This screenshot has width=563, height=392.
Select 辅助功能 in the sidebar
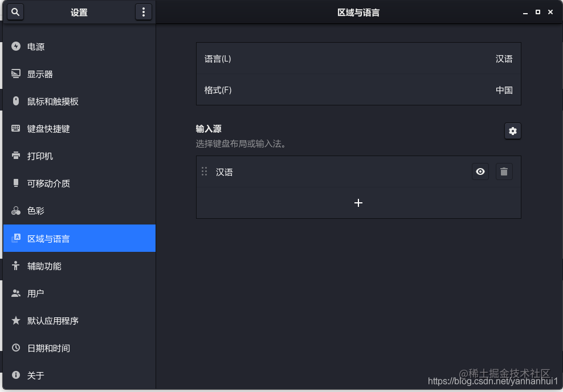pos(79,266)
